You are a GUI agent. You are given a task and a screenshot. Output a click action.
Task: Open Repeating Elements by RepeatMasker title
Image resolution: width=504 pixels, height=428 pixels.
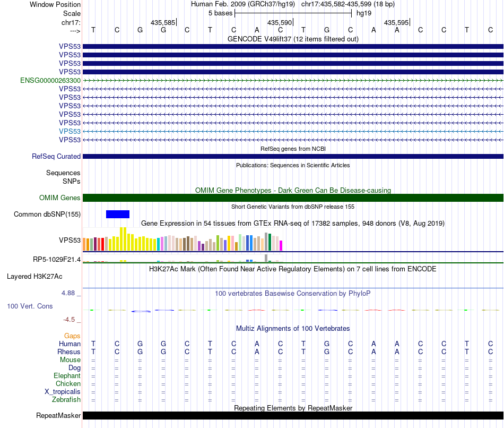click(293, 408)
